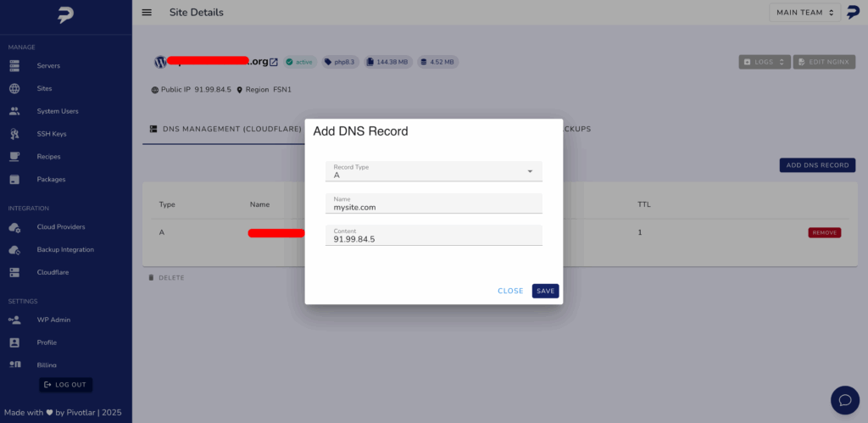Open SSH Keys menu item
Viewport: 868px width, 423px height.
point(52,134)
